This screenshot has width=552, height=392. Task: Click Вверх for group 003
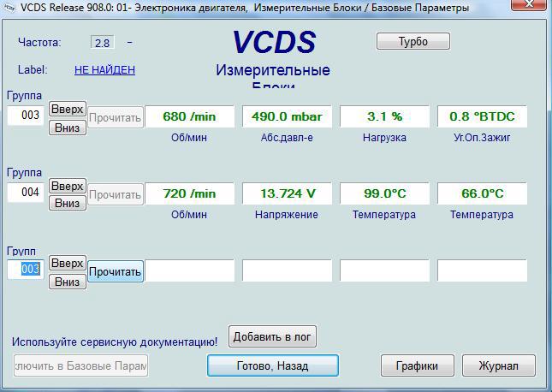click(x=67, y=109)
